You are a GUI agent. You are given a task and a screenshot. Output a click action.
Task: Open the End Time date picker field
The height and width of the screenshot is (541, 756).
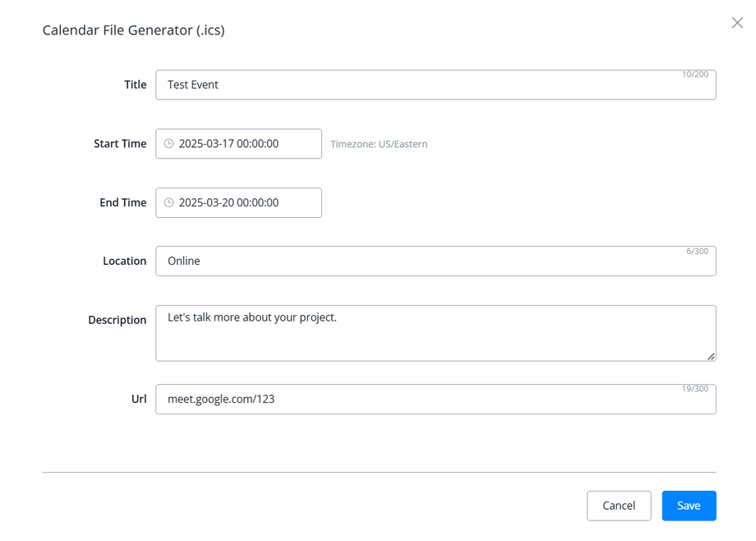238,203
